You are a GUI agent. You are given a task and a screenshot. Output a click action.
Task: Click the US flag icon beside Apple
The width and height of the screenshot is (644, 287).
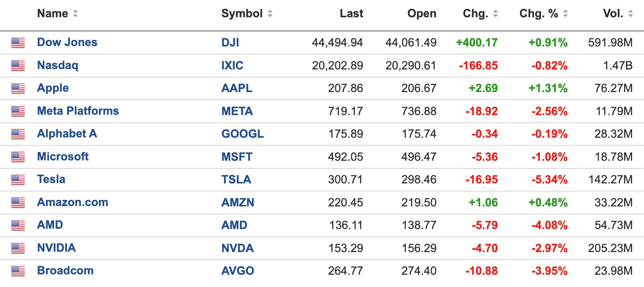pyautogui.click(x=18, y=88)
